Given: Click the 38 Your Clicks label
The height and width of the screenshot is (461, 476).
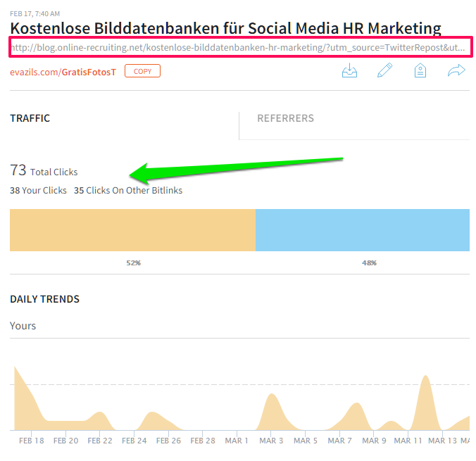Looking at the screenshot, I should coord(38,191).
